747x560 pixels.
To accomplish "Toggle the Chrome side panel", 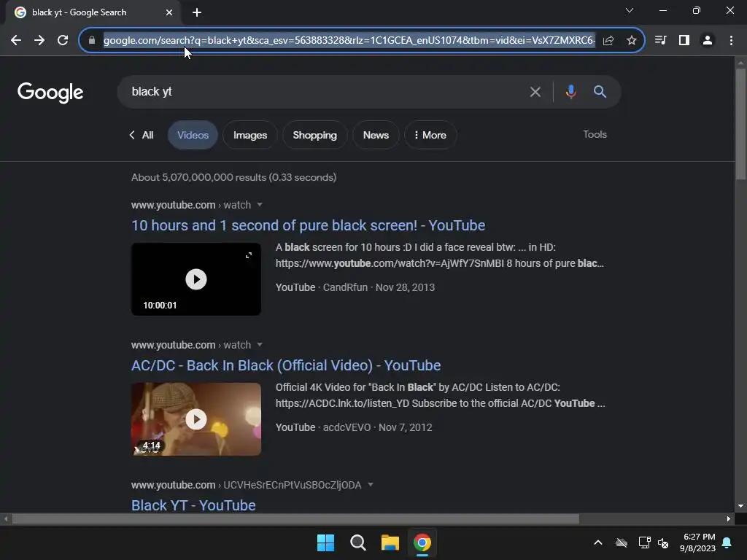I will (x=684, y=41).
